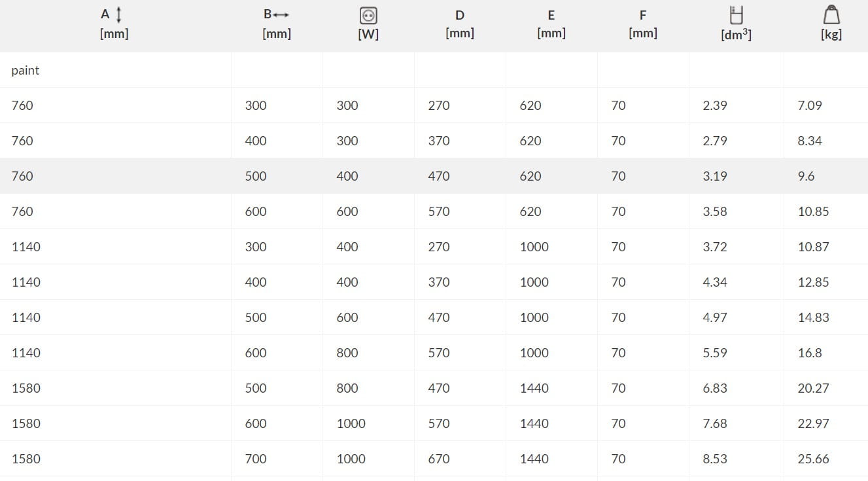Click the horizontal width arrow beside B
This screenshot has width=868, height=481.
coord(281,14)
